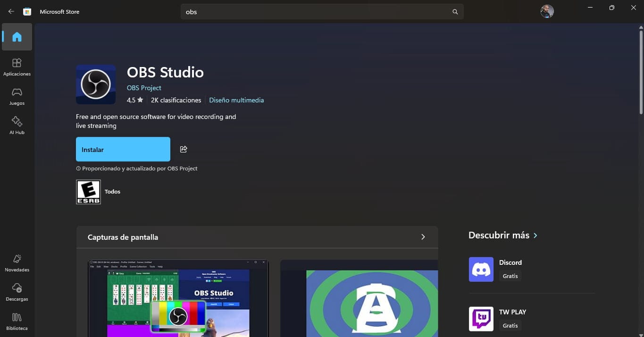
Task: Click the vertical scrollbar thumb
Action: click(x=641, y=72)
